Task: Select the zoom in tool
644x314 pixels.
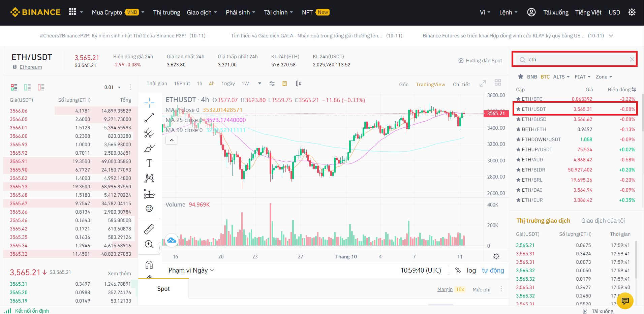Action: [149, 244]
